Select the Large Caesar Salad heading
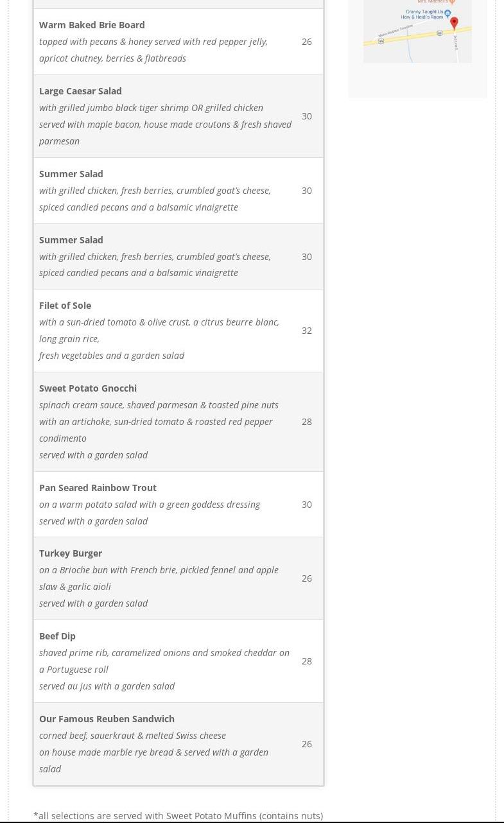The width and height of the screenshot is (504, 823). point(80,91)
